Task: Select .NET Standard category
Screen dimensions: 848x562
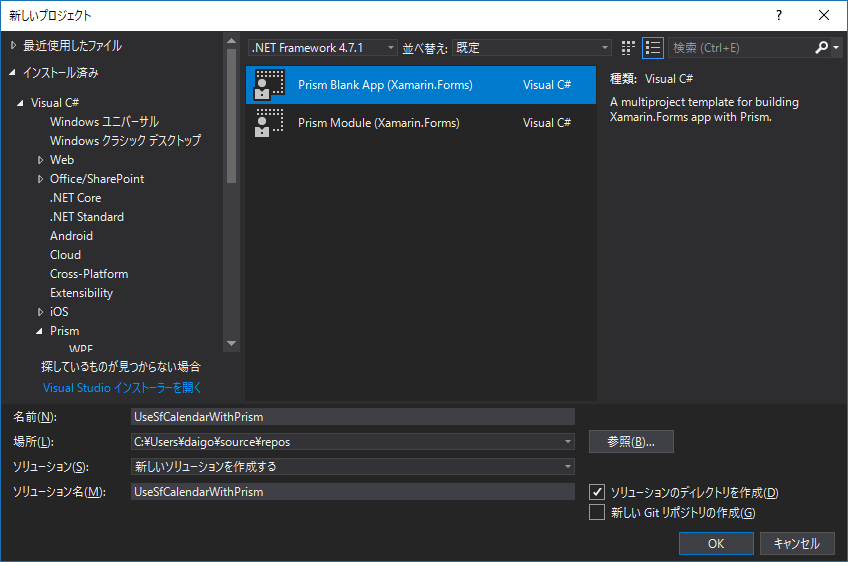Action: [x=87, y=217]
